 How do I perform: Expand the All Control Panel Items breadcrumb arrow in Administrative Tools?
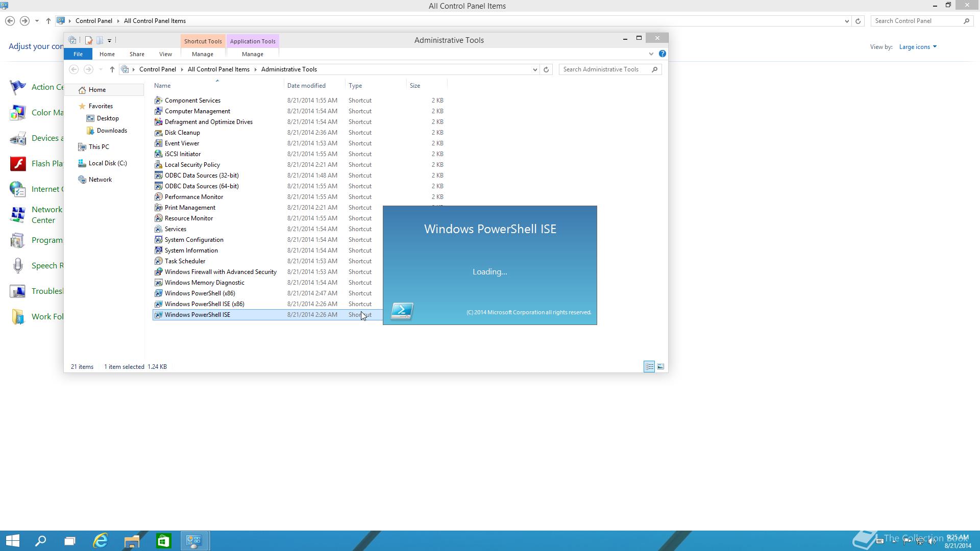tap(255, 69)
